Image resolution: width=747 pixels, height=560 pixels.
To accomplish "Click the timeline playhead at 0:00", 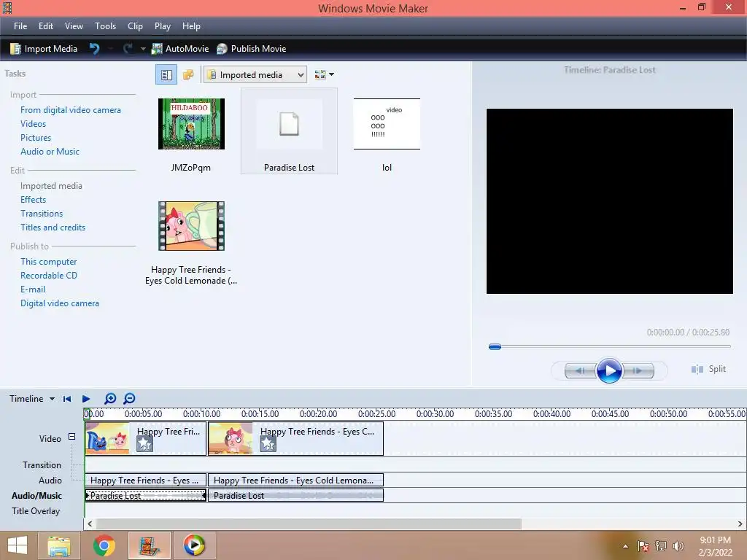I will (86, 413).
